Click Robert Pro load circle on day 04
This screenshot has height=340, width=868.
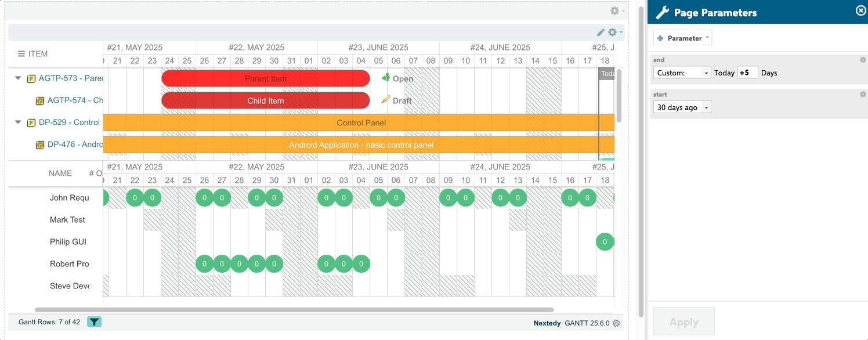pos(361,264)
